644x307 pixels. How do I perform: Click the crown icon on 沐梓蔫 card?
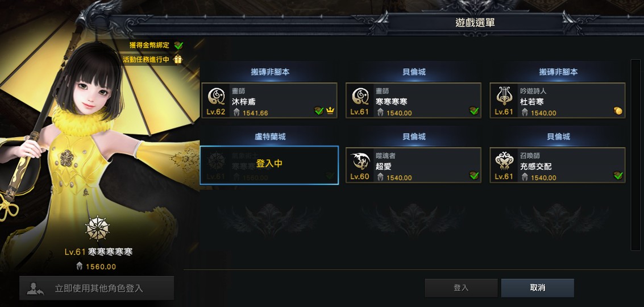pyautogui.click(x=330, y=111)
